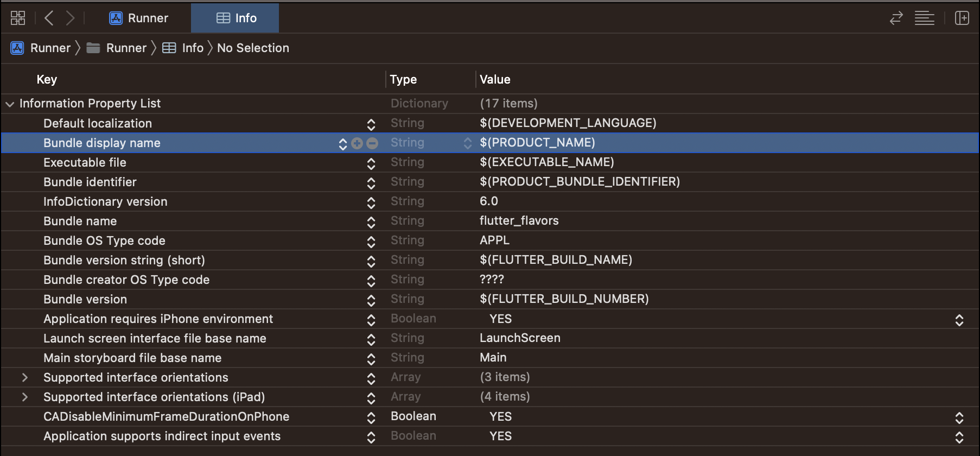
Task: Open key stepper for Executable file
Action: click(371, 163)
